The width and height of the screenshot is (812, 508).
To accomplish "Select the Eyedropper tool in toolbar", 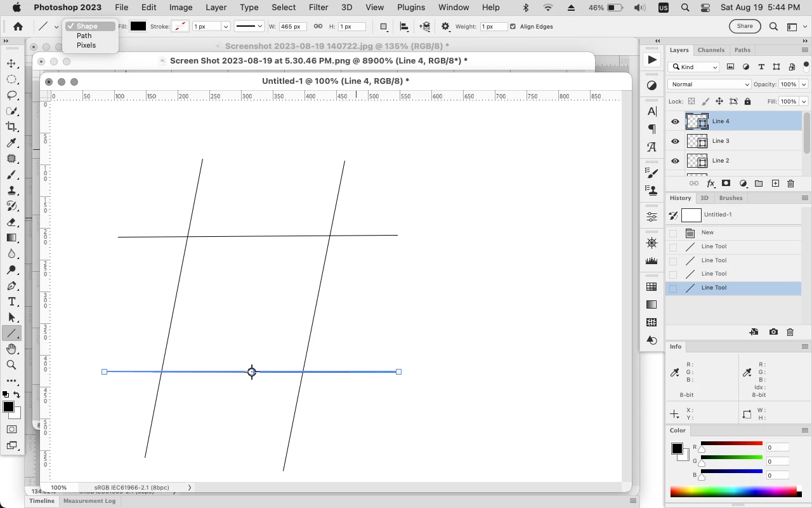I will [11, 143].
